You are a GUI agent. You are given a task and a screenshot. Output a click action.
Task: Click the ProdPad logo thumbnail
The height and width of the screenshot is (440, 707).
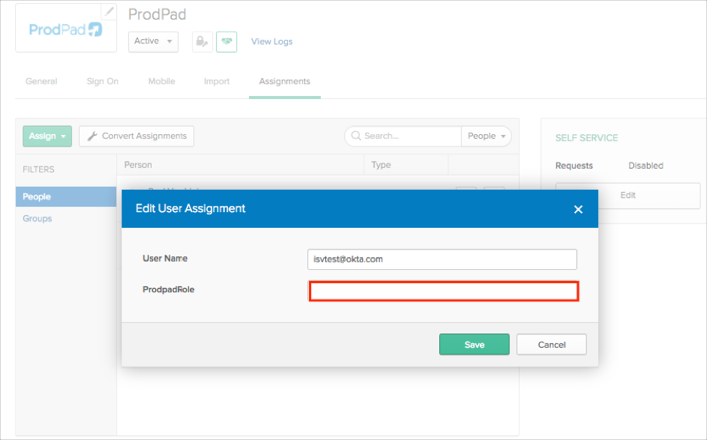point(58,30)
